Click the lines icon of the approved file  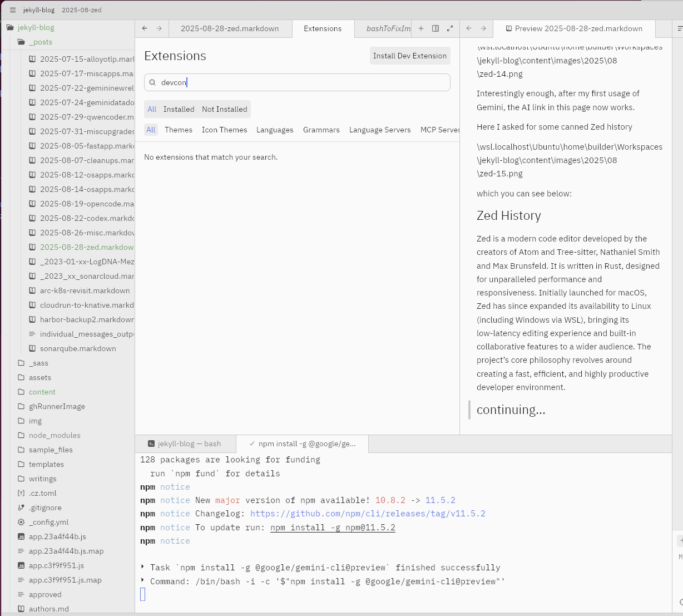[x=21, y=594]
